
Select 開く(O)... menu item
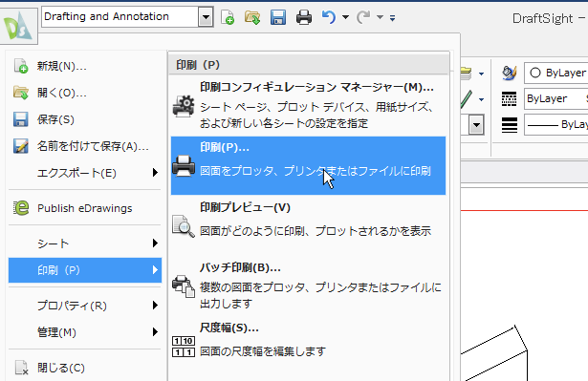point(85,93)
